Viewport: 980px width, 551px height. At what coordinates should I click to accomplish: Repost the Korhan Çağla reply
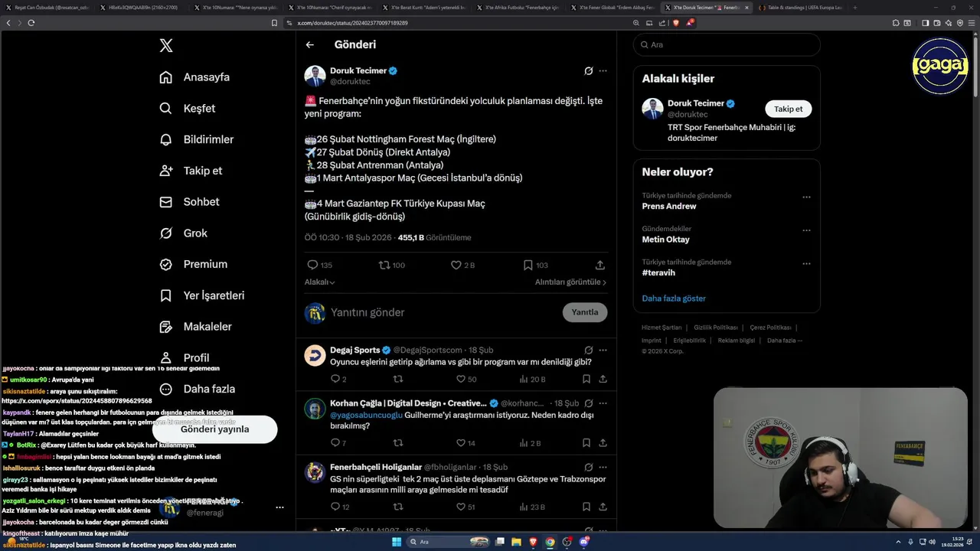coord(398,443)
